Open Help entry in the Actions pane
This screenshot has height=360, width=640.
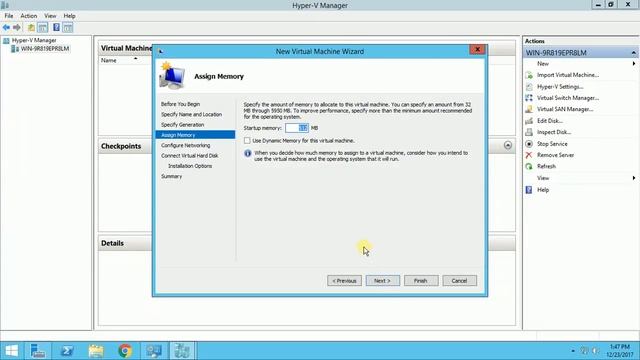coord(543,190)
